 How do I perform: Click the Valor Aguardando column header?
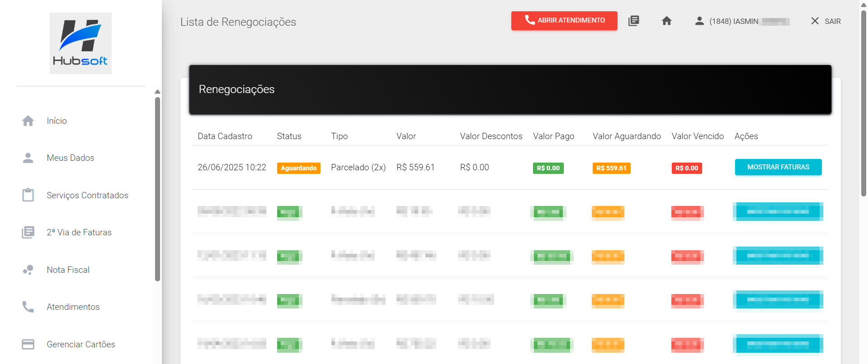tap(627, 136)
